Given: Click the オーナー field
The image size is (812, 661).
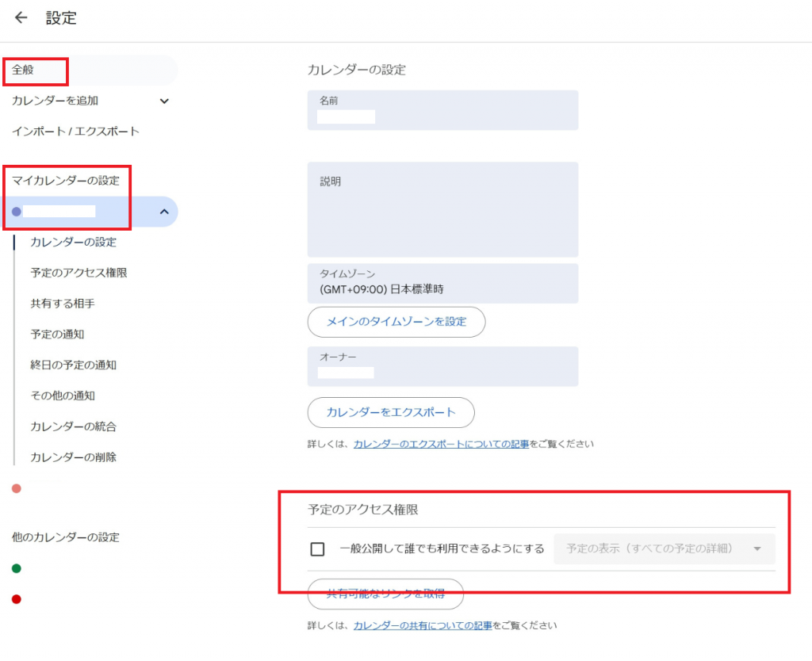Looking at the screenshot, I should (442, 366).
